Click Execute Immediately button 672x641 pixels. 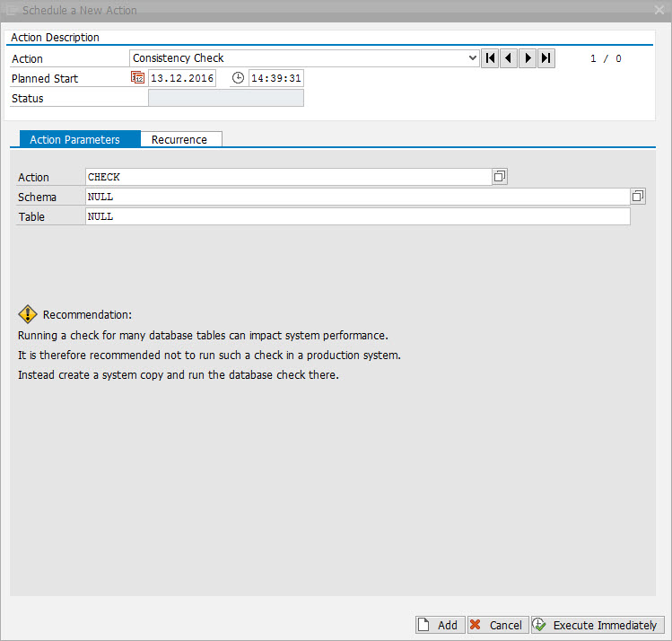598,625
